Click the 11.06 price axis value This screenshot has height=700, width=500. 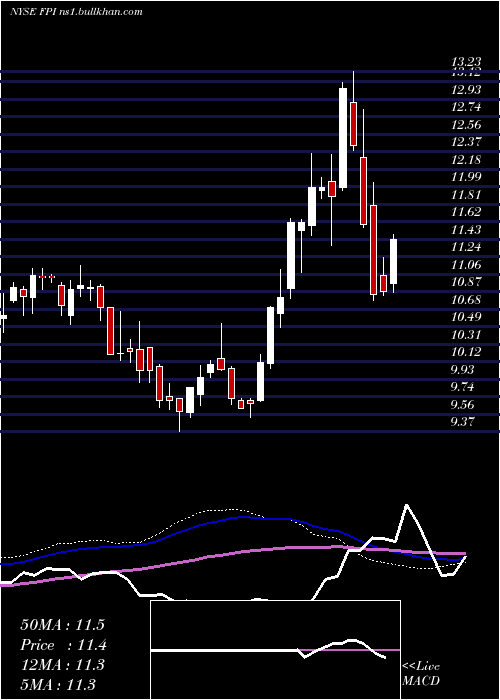pyautogui.click(x=466, y=265)
